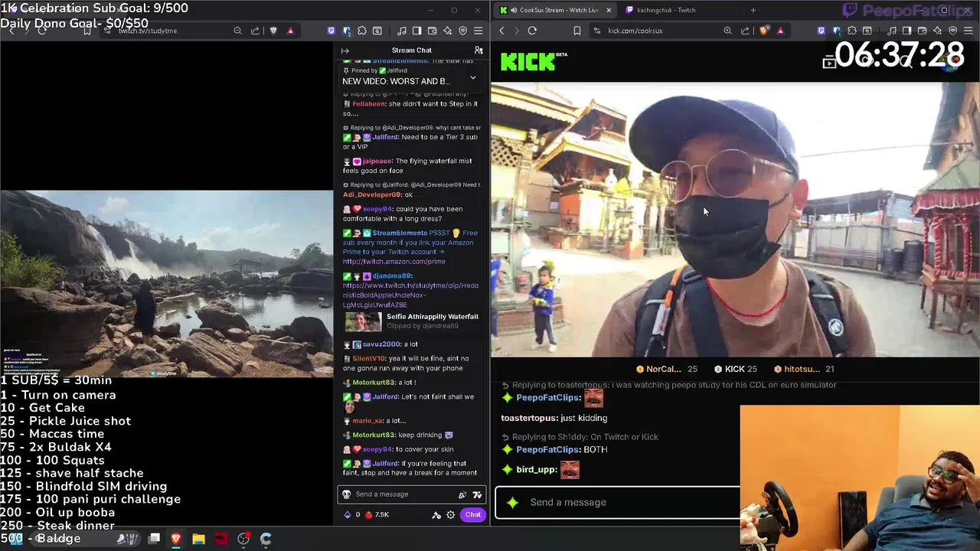Open Brave browser from the taskbar
The width and height of the screenshot is (980, 551).
(x=176, y=539)
